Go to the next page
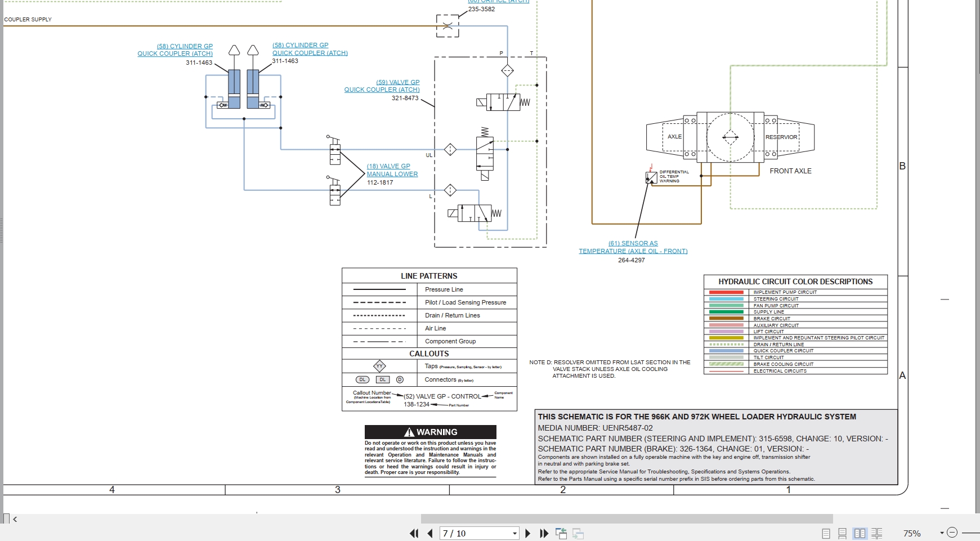The image size is (980, 541). [527, 533]
